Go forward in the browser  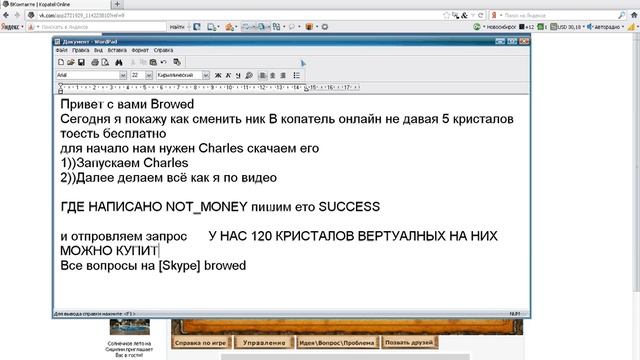[x=17, y=15]
